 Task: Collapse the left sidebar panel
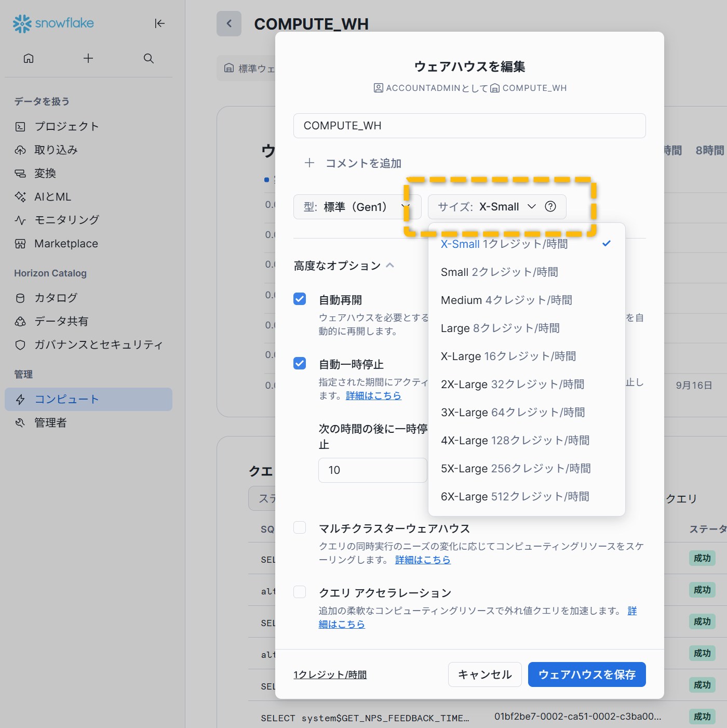coord(159,23)
